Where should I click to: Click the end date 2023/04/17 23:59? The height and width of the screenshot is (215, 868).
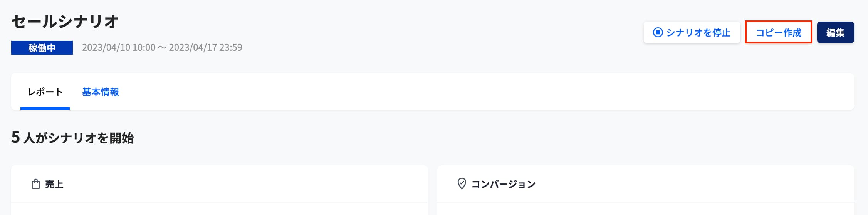point(205,48)
